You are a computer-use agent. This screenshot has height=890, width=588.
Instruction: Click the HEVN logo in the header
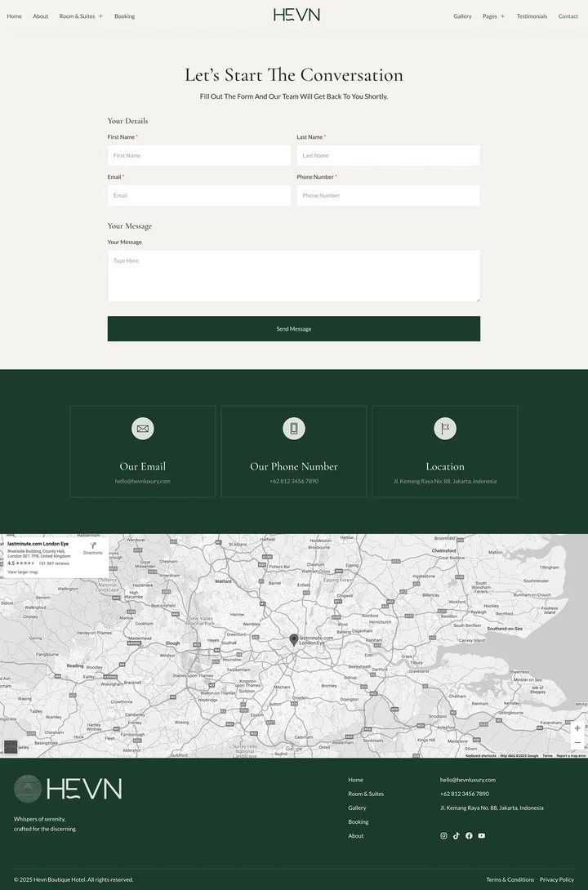296,15
